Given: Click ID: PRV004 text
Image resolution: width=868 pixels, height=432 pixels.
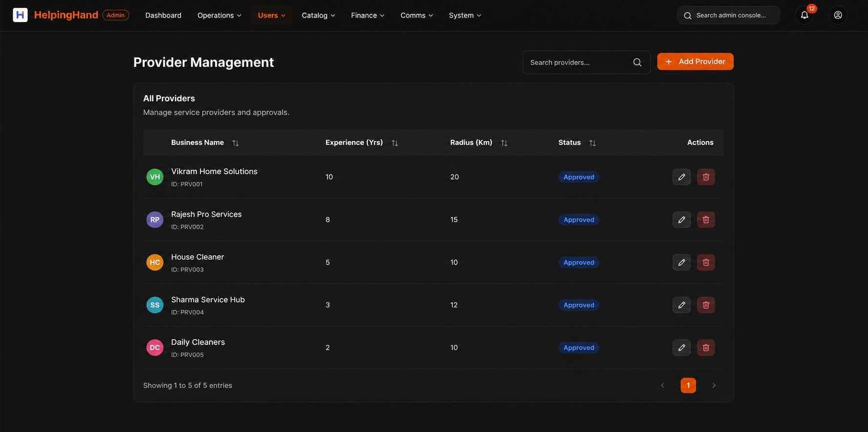Looking at the screenshot, I should point(187,312).
